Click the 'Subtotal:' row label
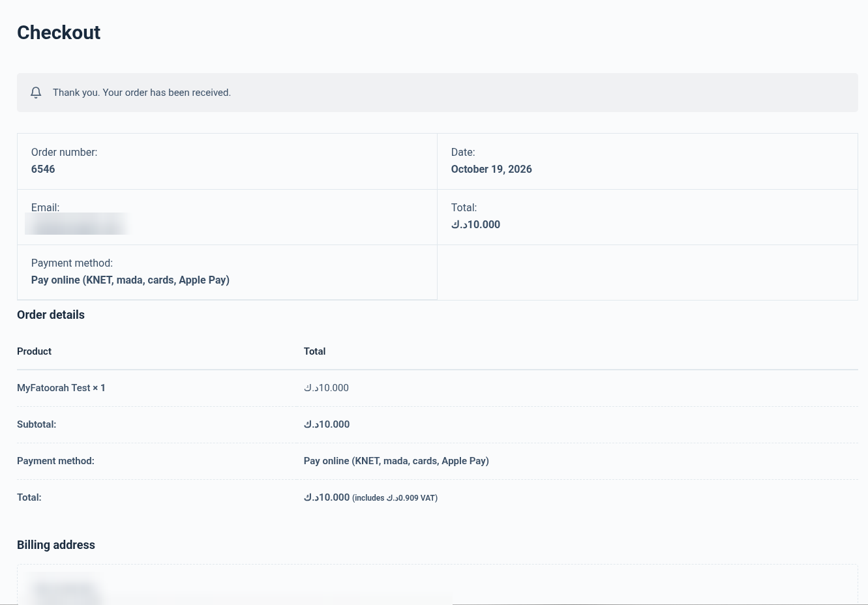Image resolution: width=868 pixels, height=605 pixels. point(37,424)
